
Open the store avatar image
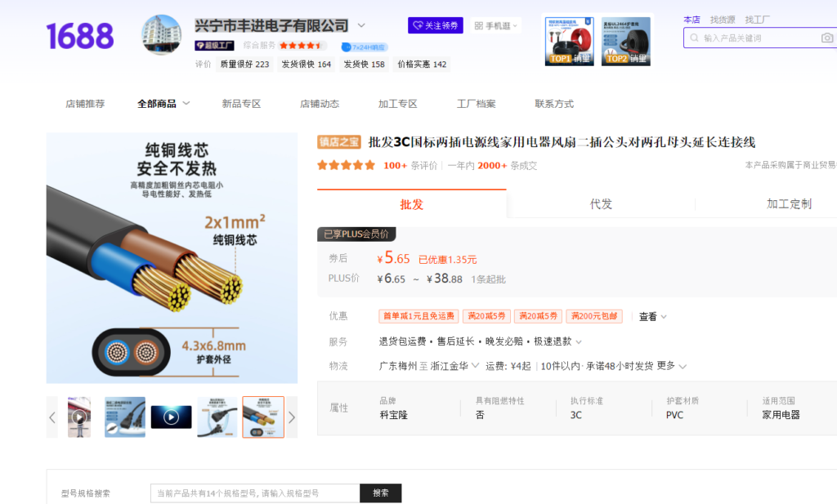pos(162,35)
